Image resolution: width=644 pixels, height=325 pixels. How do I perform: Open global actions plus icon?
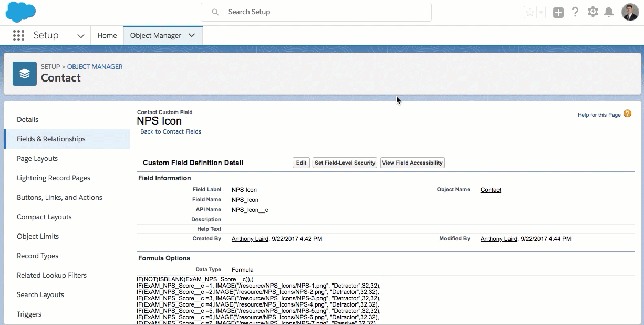click(x=558, y=12)
